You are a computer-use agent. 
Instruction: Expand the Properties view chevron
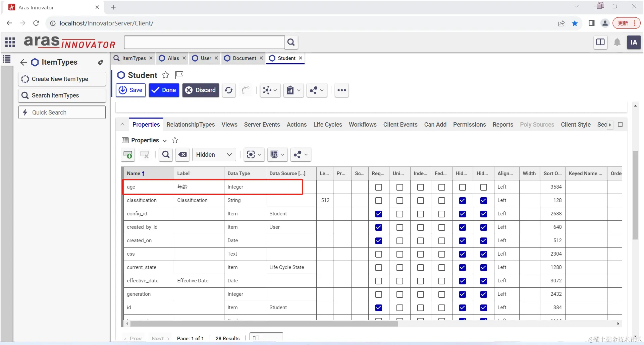[165, 141]
